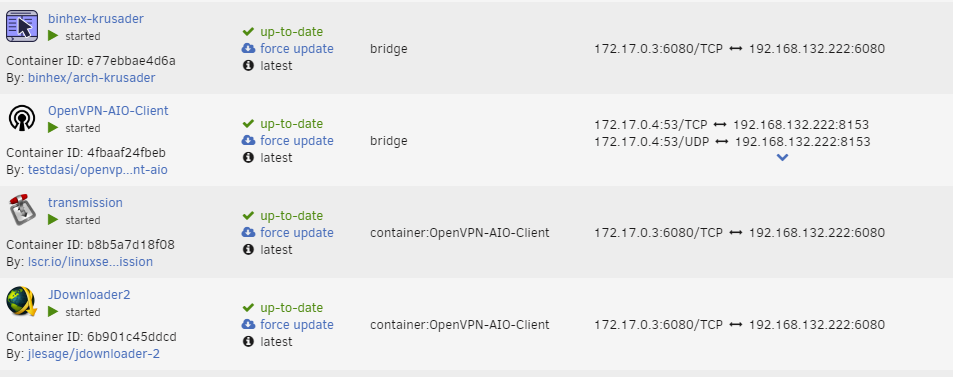Click the transmission container name

point(85,202)
